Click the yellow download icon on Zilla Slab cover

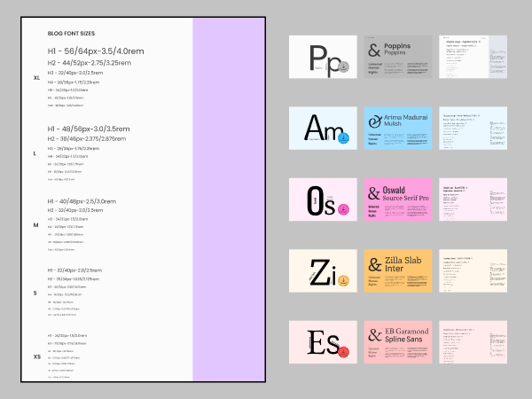tap(344, 280)
